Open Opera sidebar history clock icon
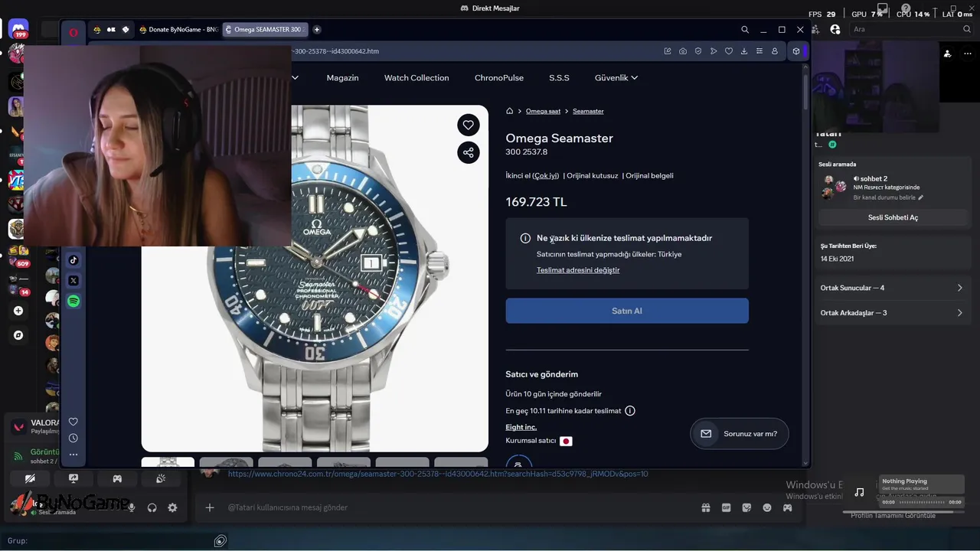The width and height of the screenshot is (980, 551). coord(73,438)
